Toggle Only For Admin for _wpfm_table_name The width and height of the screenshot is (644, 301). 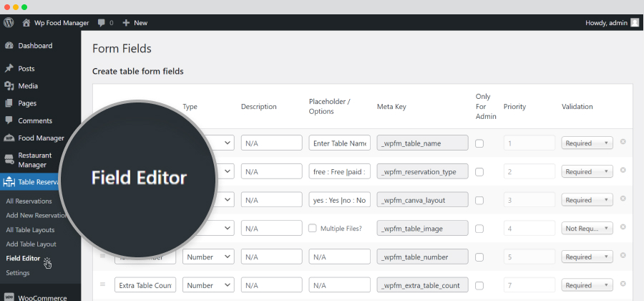pos(479,143)
